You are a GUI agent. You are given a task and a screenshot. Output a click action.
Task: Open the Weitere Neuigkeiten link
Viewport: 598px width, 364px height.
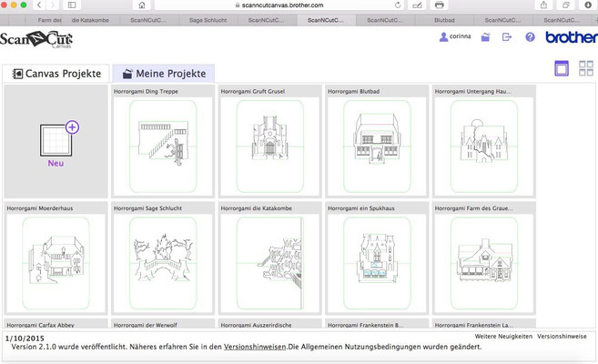coord(503,336)
